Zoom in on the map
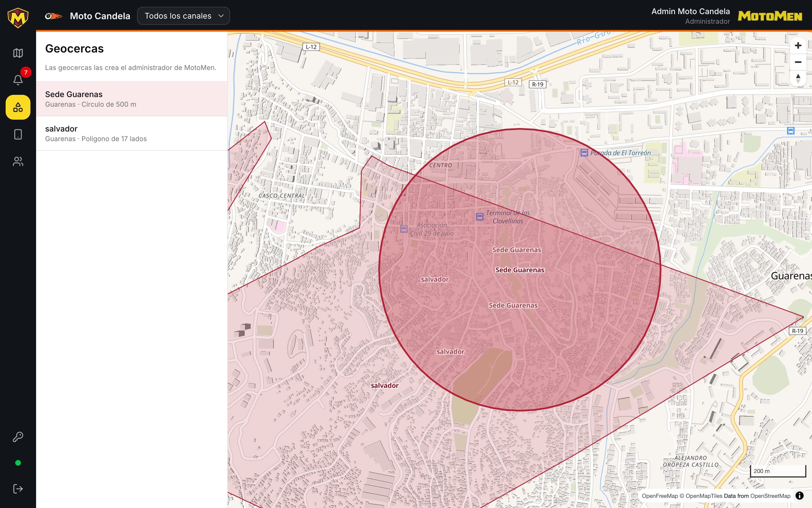Viewport: 812px width, 508px height. [798, 46]
